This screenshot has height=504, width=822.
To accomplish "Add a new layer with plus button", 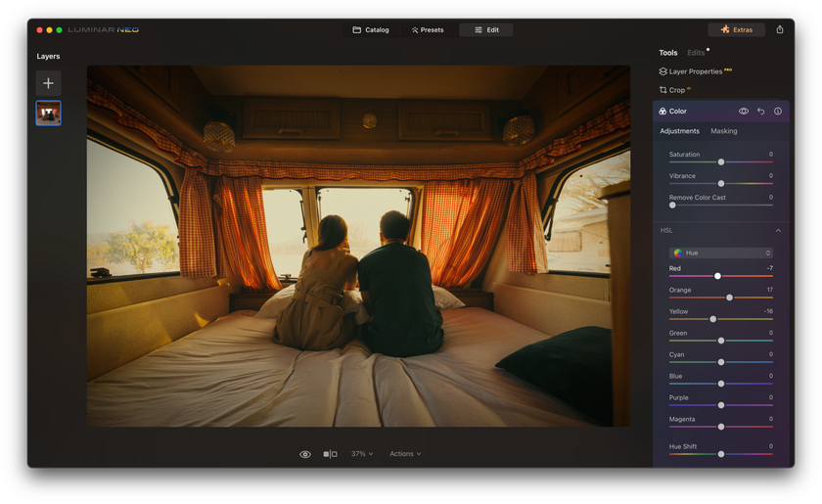I will pos(48,83).
